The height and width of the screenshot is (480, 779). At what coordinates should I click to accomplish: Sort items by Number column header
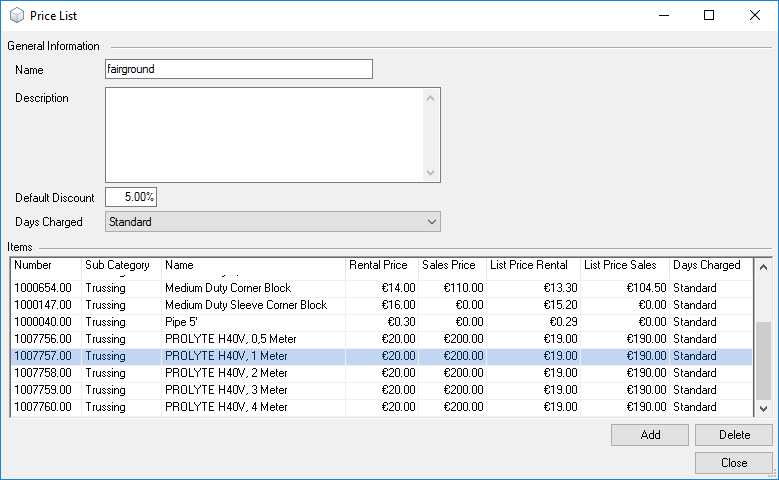pyautogui.click(x=45, y=266)
